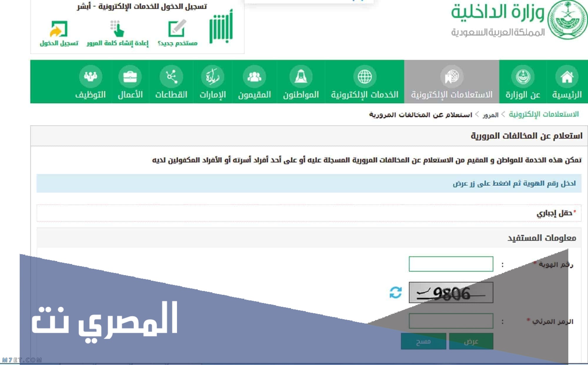Open the المقيمون residents group icon

pyautogui.click(x=254, y=77)
